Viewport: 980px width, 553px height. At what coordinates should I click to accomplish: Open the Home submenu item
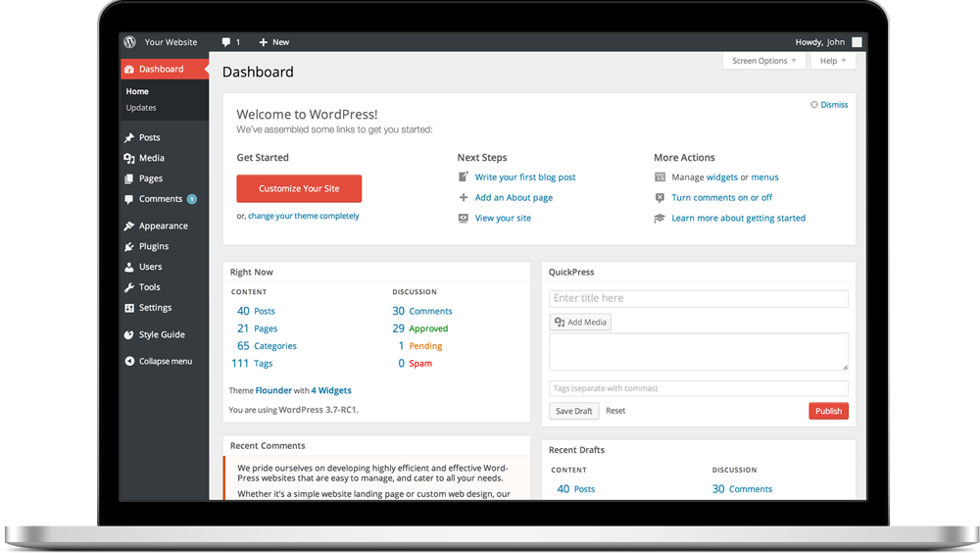[137, 91]
